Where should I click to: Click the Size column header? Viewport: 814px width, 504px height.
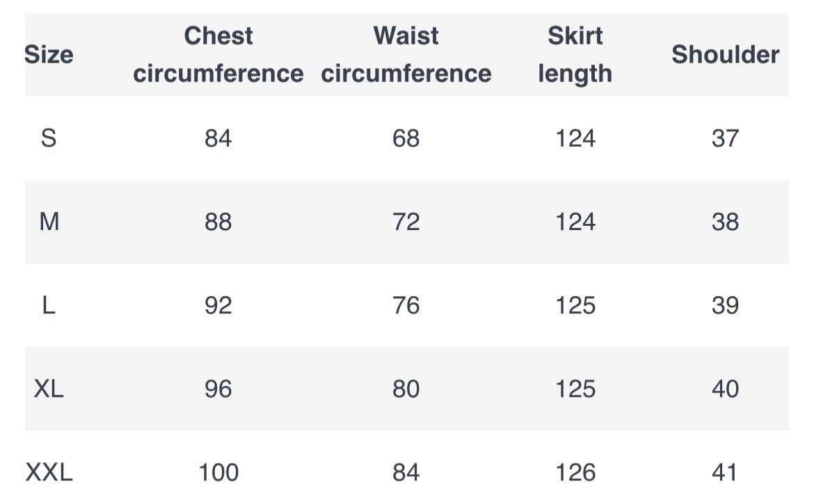[49, 55]
